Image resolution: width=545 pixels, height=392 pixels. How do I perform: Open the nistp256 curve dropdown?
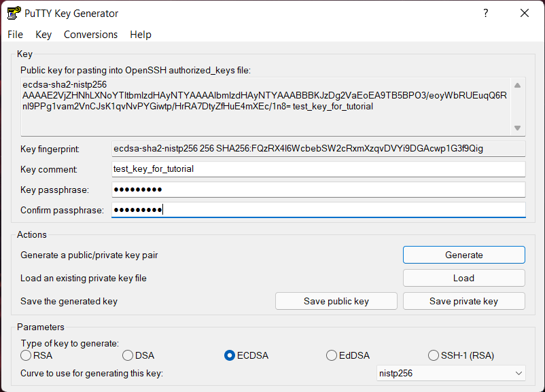451,373
